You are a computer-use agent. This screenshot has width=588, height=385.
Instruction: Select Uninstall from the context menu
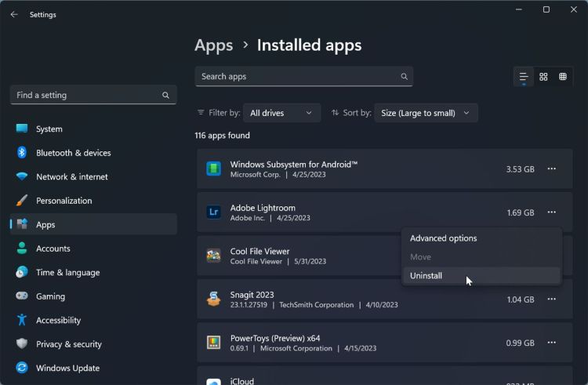tap(426, 276)
